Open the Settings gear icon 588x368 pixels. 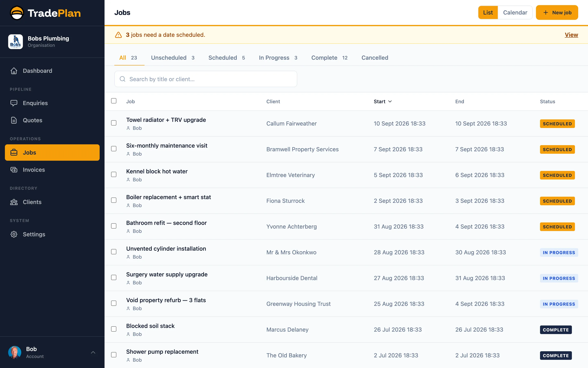click(x=14, y=234)
